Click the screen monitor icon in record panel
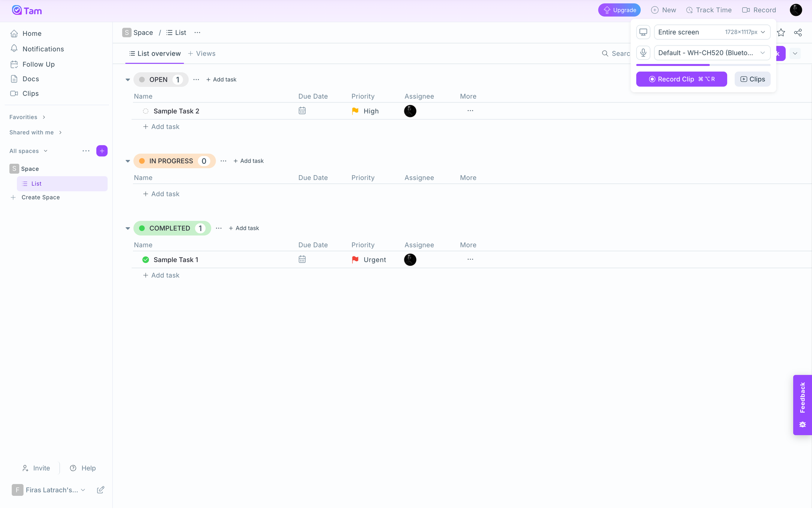812x510 pixels. tap(643, 32)
